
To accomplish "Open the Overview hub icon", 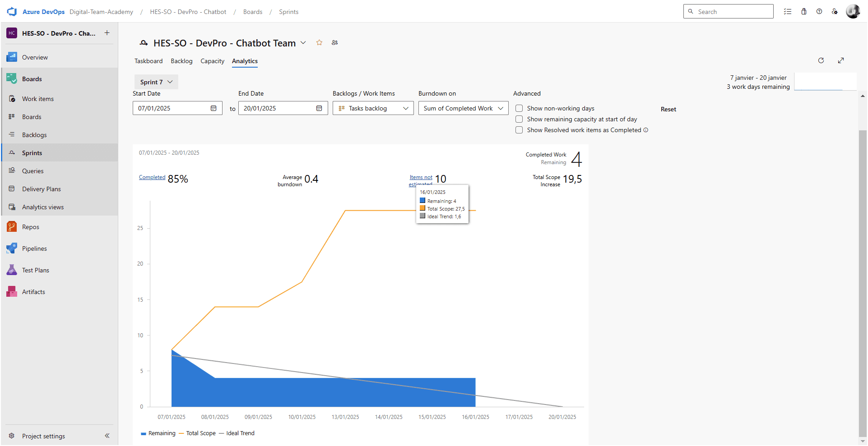I will 12,57.
